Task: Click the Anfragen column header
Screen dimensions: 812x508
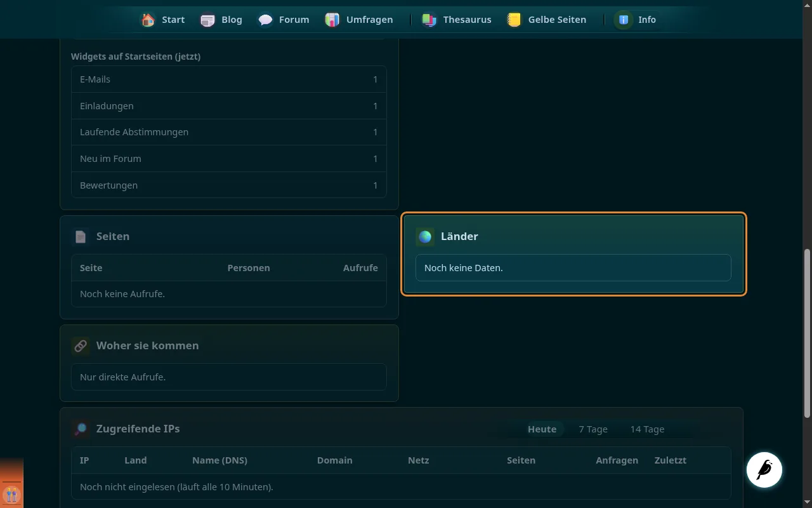Action: tap(617, 460)
